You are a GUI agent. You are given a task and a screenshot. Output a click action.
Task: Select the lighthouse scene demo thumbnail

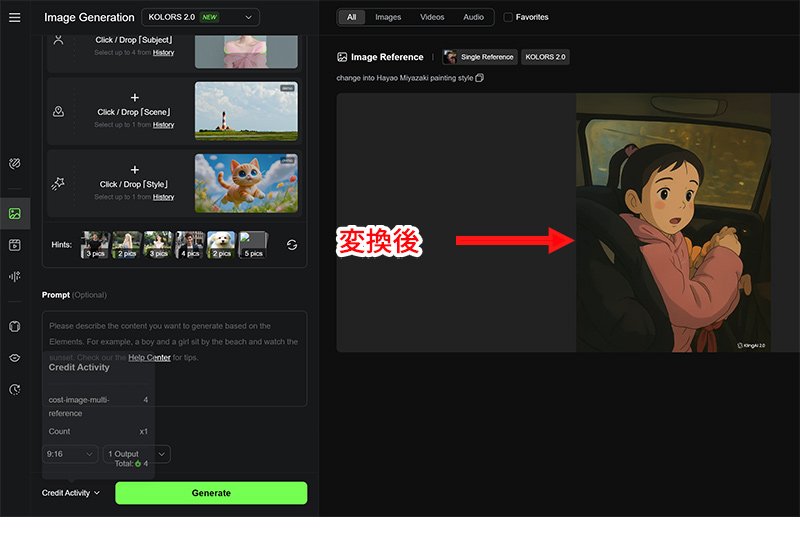(x=246, y=111)
